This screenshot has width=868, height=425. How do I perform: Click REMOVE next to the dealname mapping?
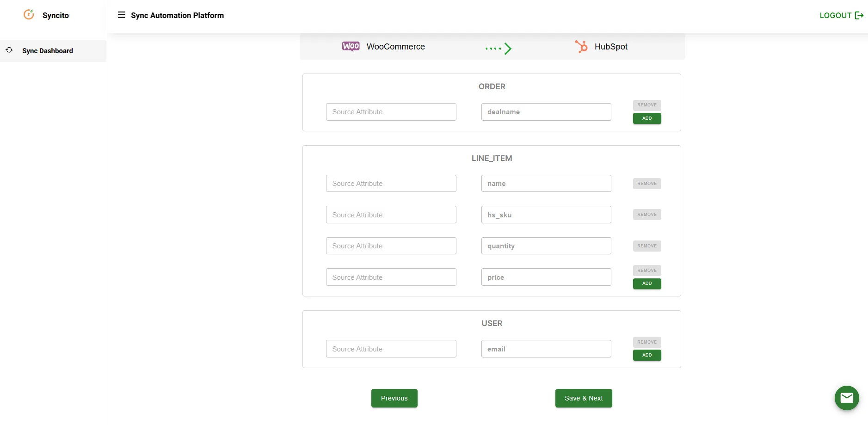[646, 105]
